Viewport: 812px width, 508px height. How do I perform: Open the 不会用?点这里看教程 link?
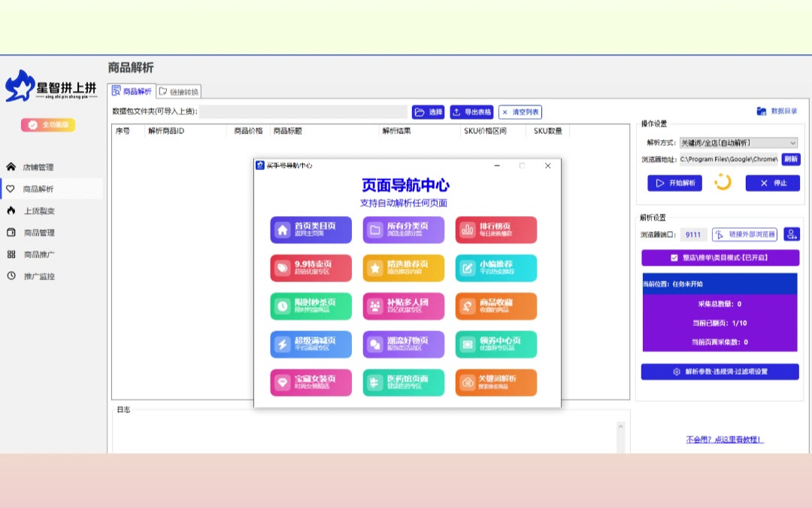[x=724, y=440]
